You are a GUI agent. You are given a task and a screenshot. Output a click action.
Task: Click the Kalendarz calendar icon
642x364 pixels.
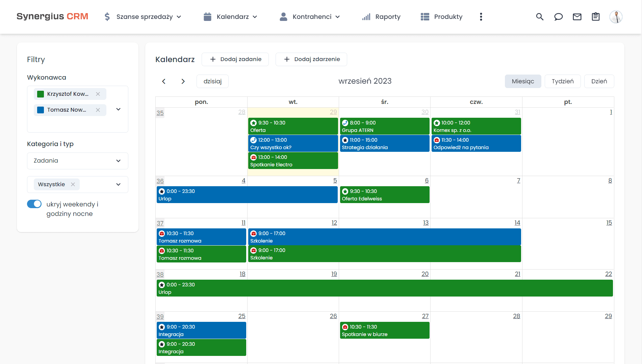click(x=207, y=17)
